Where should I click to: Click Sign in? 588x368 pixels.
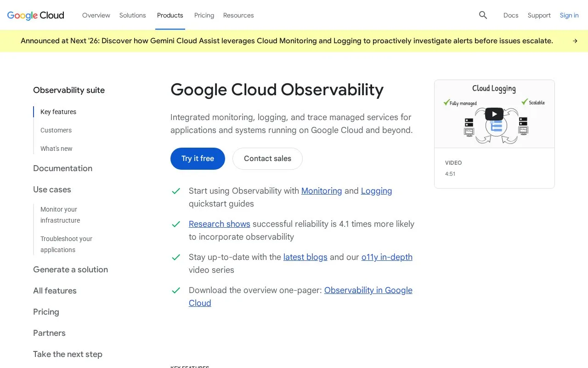(x=569, y=15)
